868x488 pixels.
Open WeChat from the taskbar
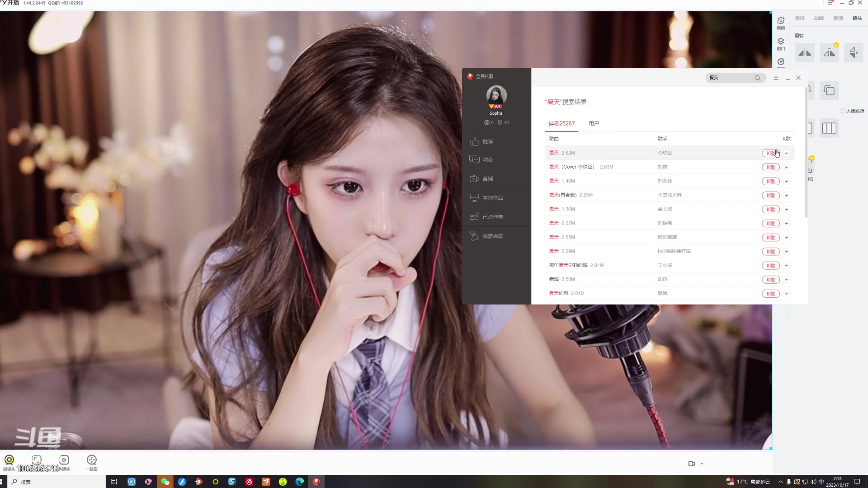click(165, 482)
